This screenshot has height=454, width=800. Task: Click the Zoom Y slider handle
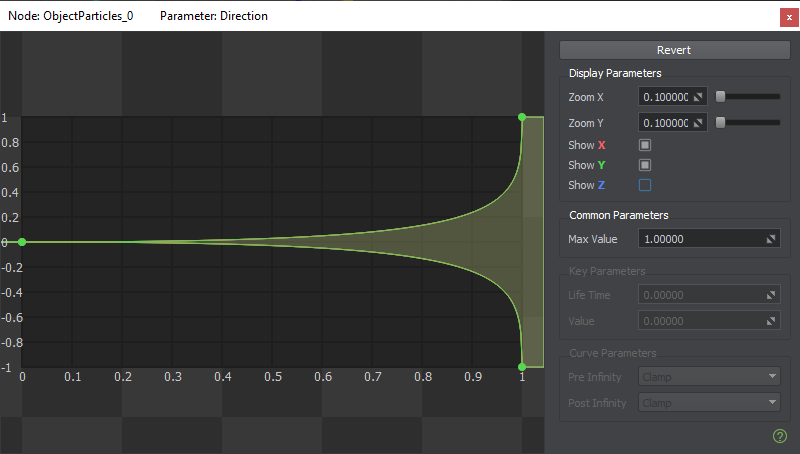tap(720, 123)
